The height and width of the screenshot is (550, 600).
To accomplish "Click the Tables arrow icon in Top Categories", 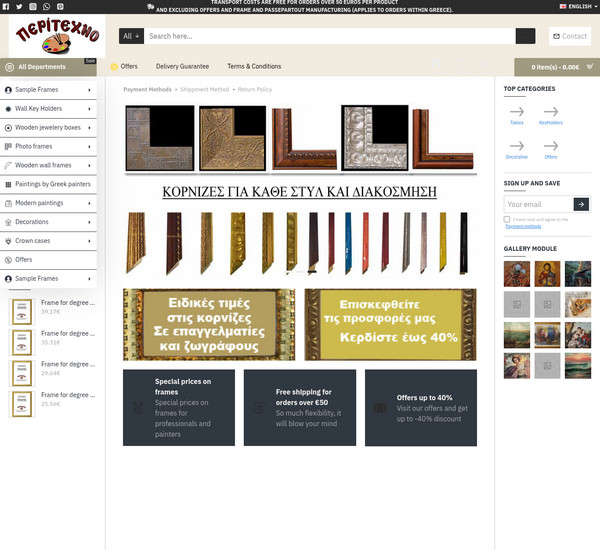I will 517,111.
